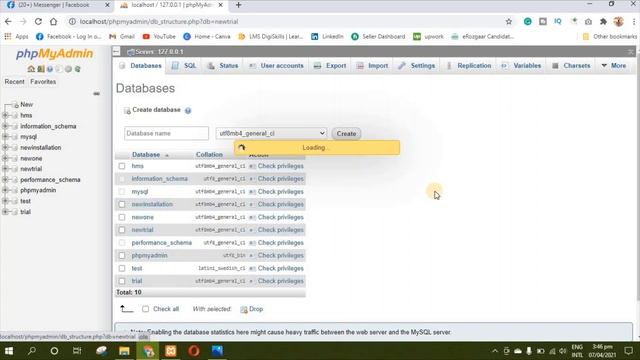Open Chrome three-dot menu

[634, 21]
